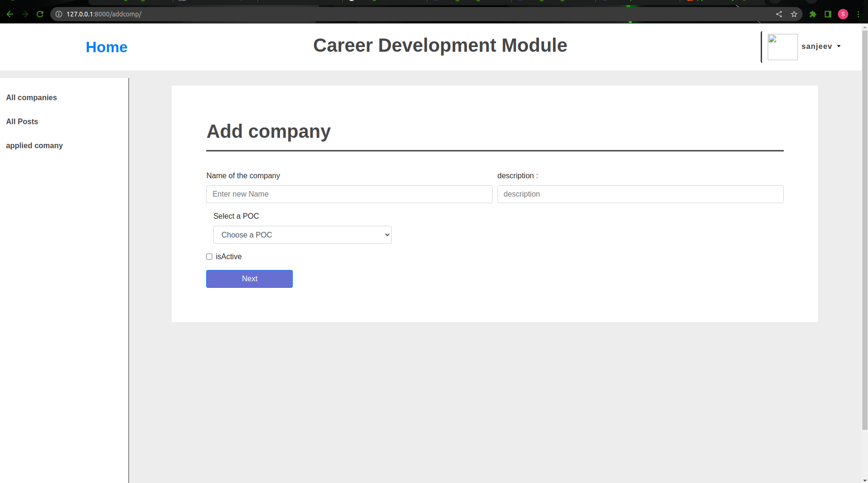Open the pink S browser profile icon
Screen dimensions: 868x483
coord(843,14)
